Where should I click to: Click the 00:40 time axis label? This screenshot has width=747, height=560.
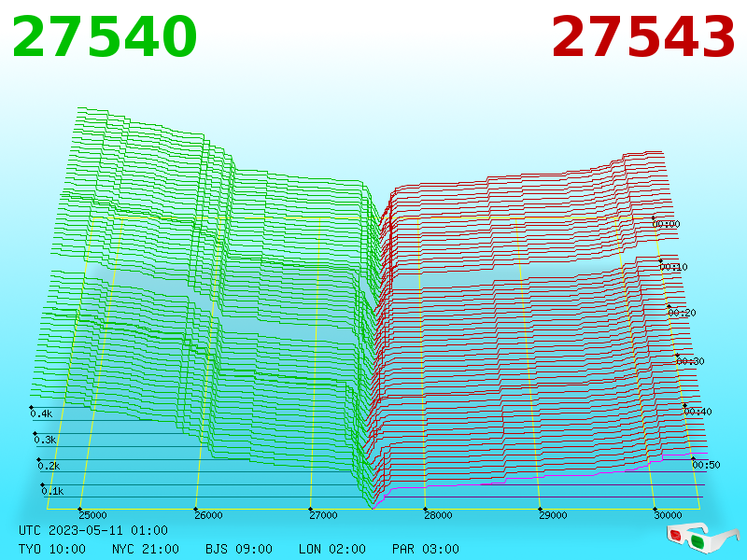coord(698,412)
